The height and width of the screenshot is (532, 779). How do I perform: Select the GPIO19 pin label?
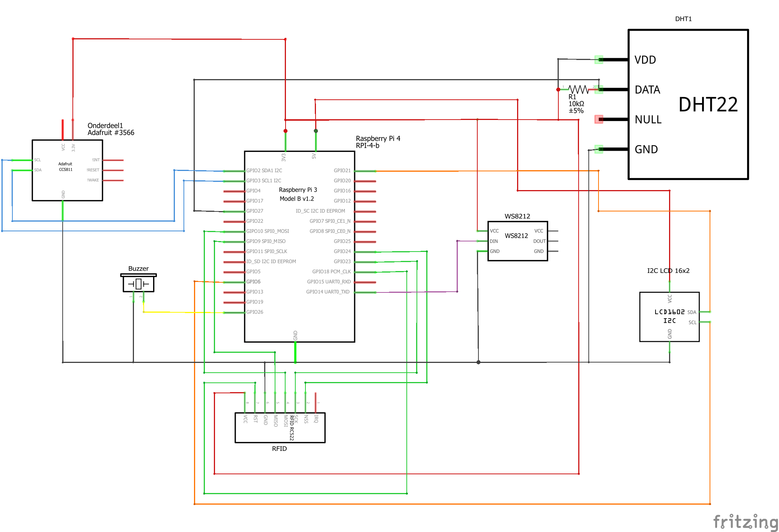click(255, 302)
